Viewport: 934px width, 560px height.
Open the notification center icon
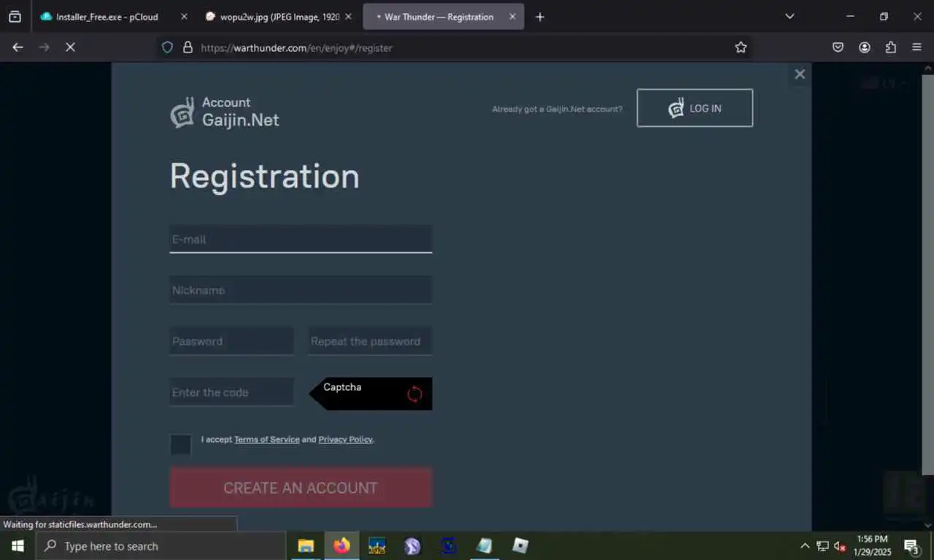click(x=912, y=547)
